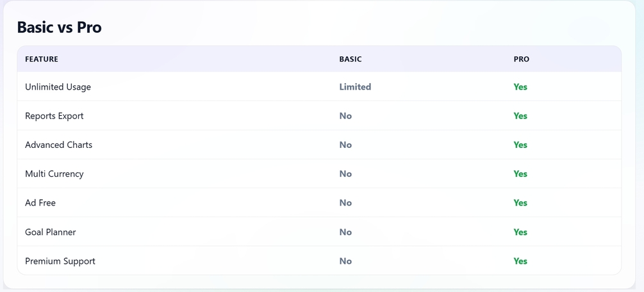Click the Basic vs Pro heading

59,28
